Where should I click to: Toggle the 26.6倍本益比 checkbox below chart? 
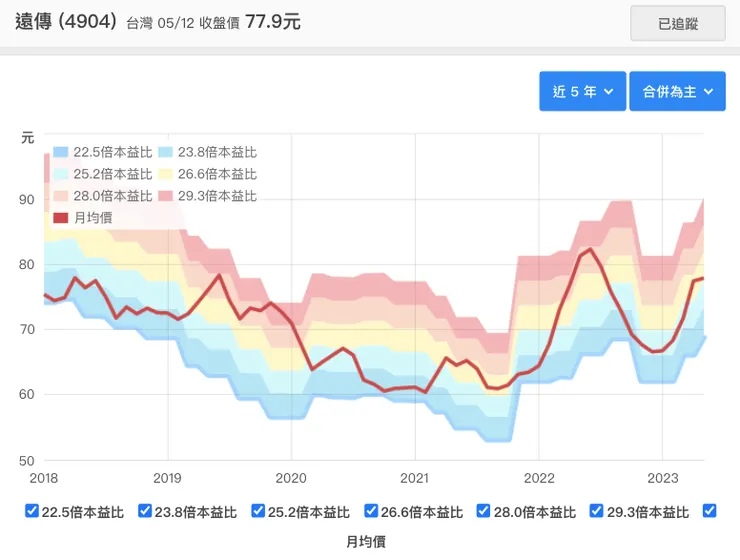[371, 510]
